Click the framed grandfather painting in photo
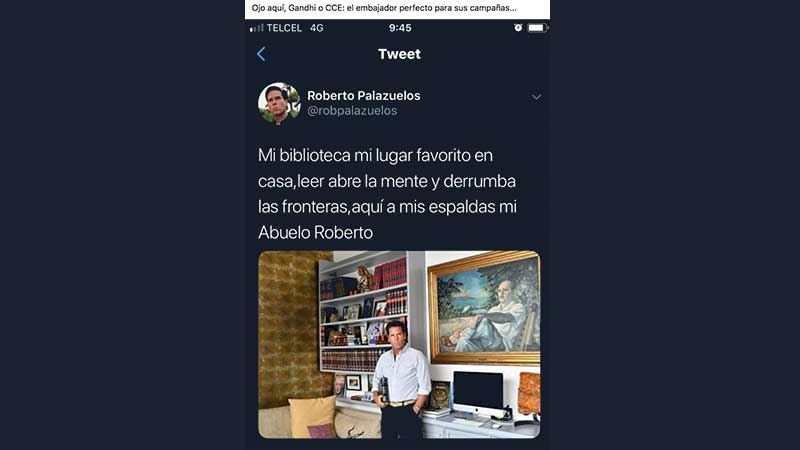Image resolution: width=800 pixels, height=450 pixels. click(x=484, y=308)
